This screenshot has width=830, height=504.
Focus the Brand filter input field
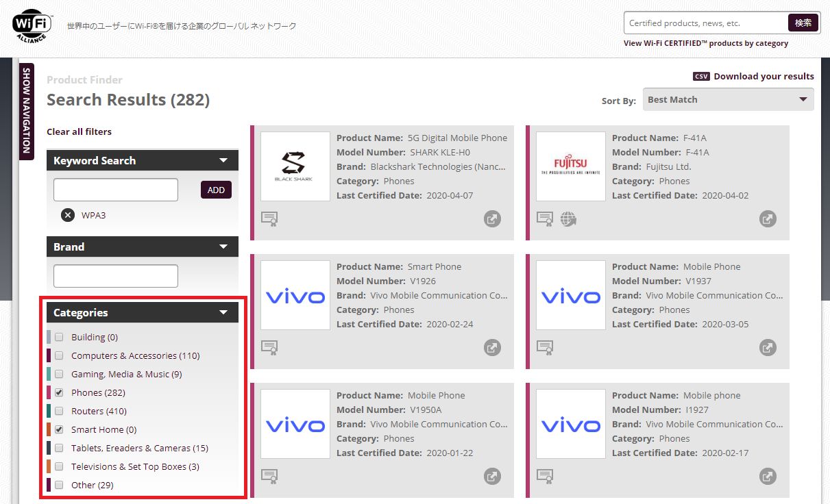point(116,276)
